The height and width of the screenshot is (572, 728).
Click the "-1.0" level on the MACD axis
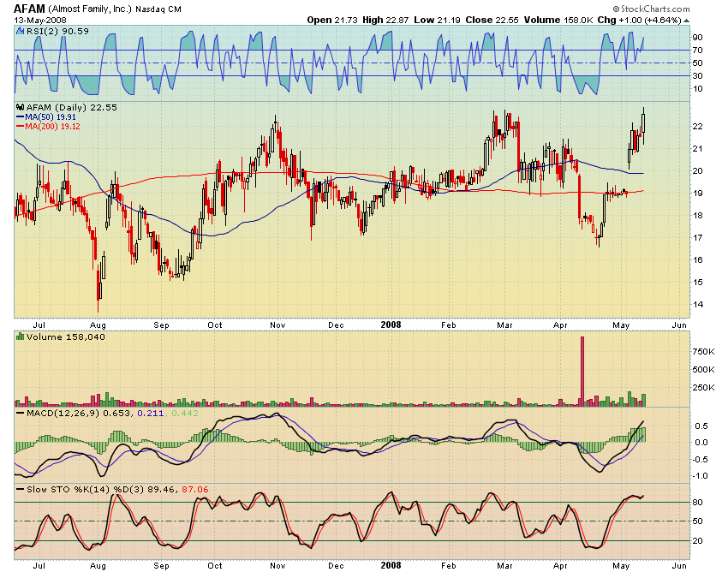tap(700, 476)
